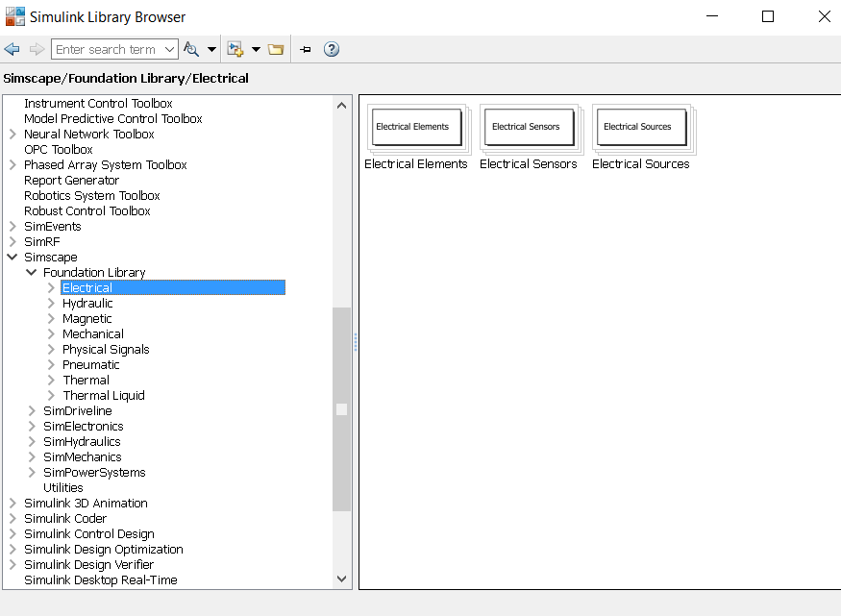The image size is (841, 616).
Task: Open the Electrical Sources library block
Action: 641,127
